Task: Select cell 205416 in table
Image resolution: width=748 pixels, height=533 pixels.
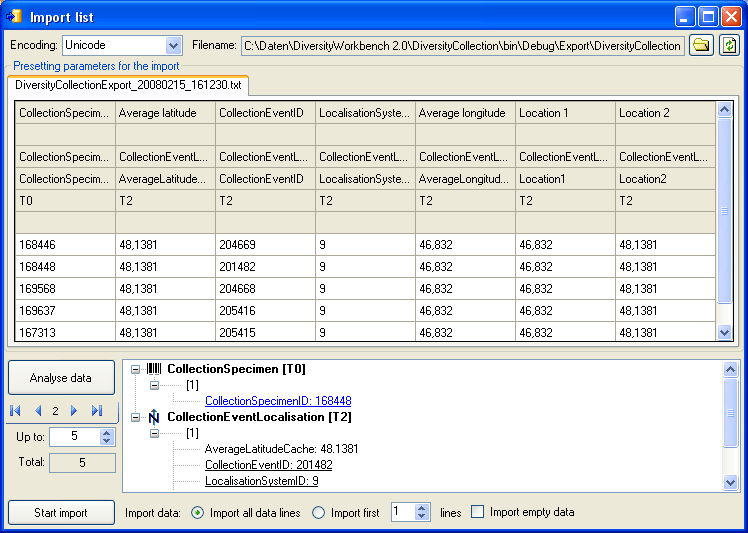Action: (265, 311)
